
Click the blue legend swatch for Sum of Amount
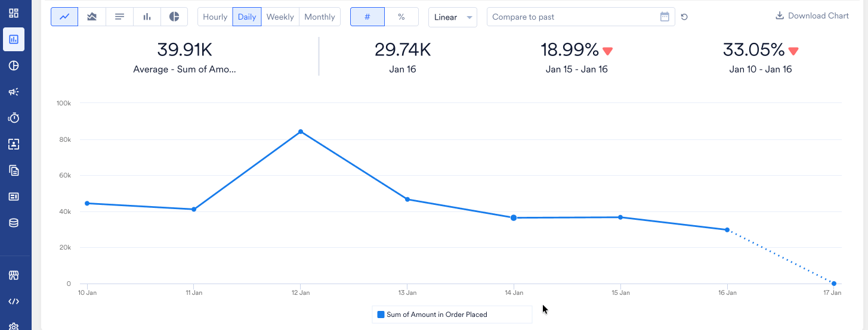(381, 315)
